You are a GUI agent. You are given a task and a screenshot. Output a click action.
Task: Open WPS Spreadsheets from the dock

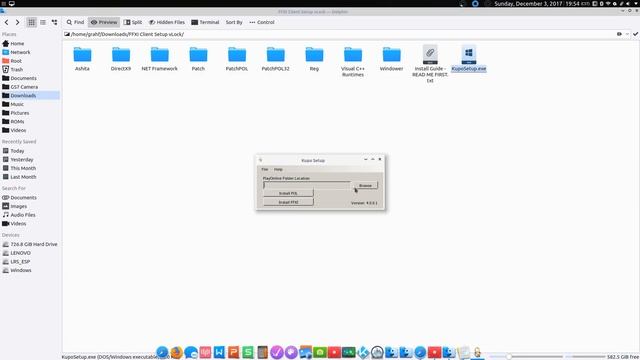click(x=248, y=352)
